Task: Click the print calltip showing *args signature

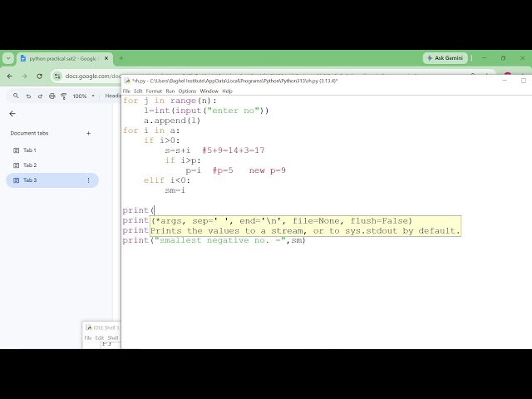Action: coord(305,226)
